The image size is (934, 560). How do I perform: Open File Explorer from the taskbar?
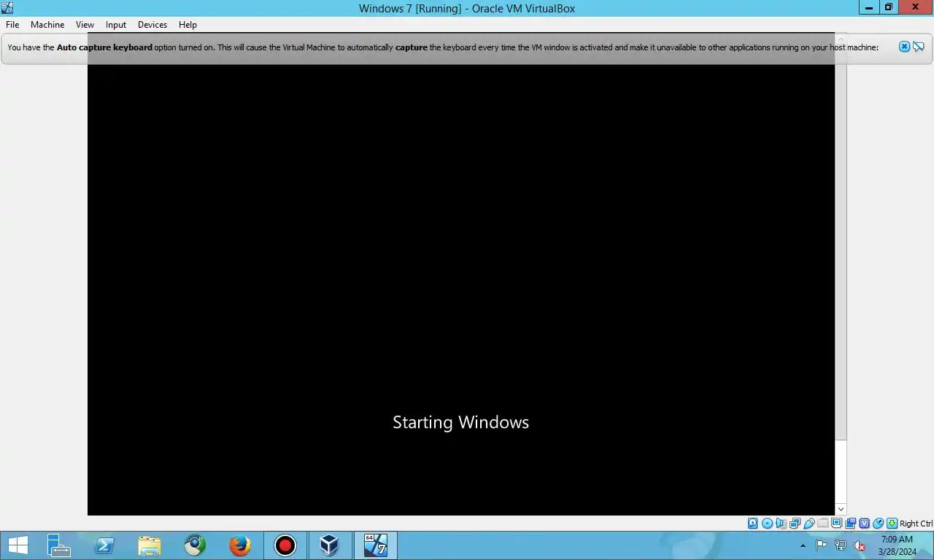(149, 545)
